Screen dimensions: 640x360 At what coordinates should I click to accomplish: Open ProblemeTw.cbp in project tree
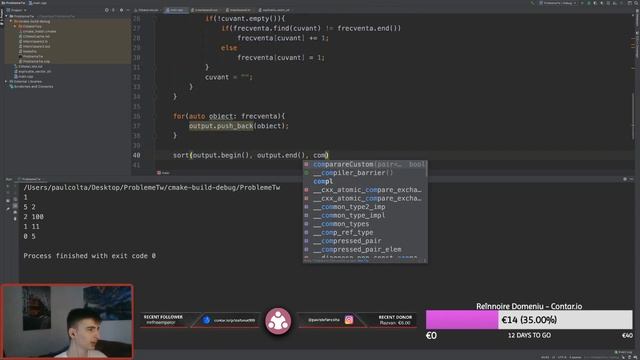click(36, 61)
